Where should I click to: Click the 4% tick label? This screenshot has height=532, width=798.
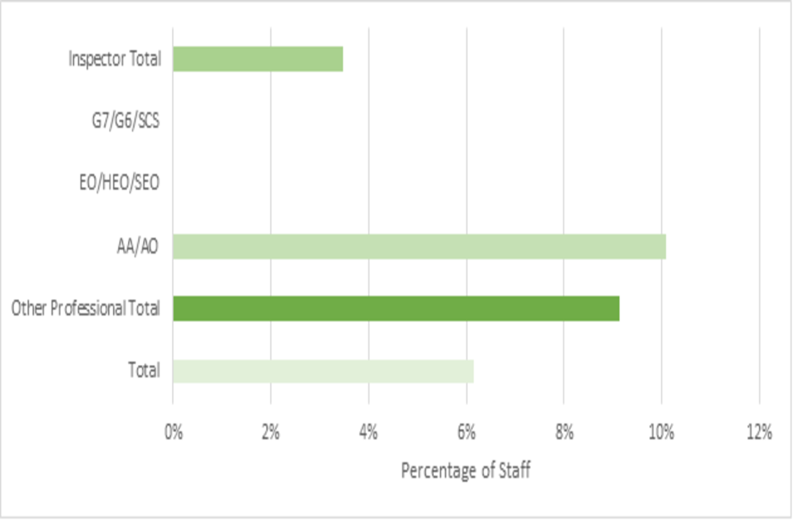click(368, 432)
